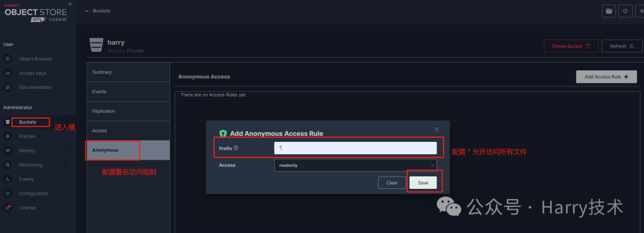
Task: Save the anonymous access rule
Action: click(423, 182)
